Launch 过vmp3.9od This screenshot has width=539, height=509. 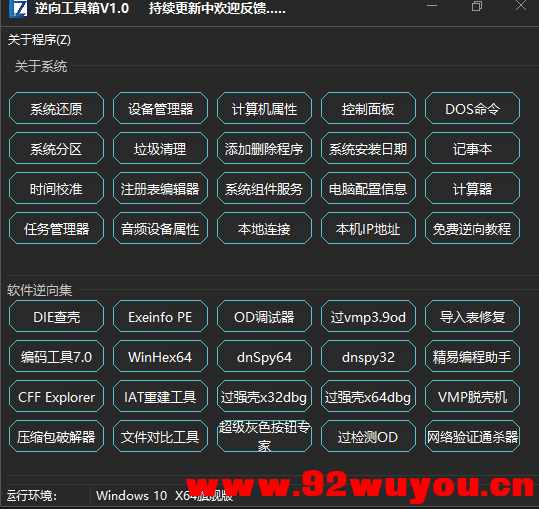pos(368,317)
